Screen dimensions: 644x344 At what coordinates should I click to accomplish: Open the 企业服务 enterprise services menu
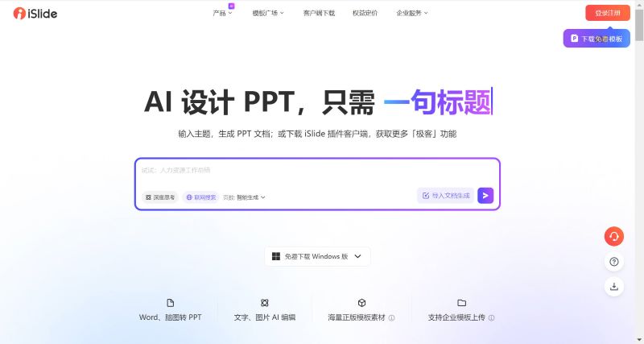(x=412, y=13)
